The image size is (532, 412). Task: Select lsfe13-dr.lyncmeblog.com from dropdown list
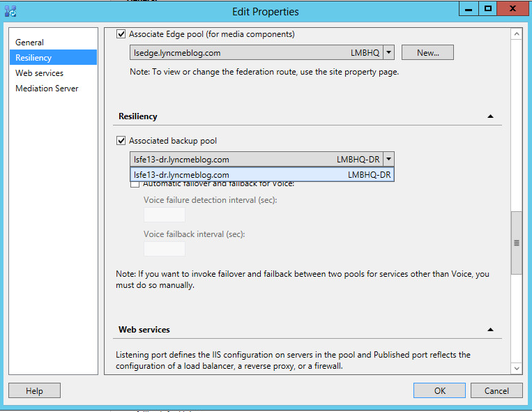[262, 175]
